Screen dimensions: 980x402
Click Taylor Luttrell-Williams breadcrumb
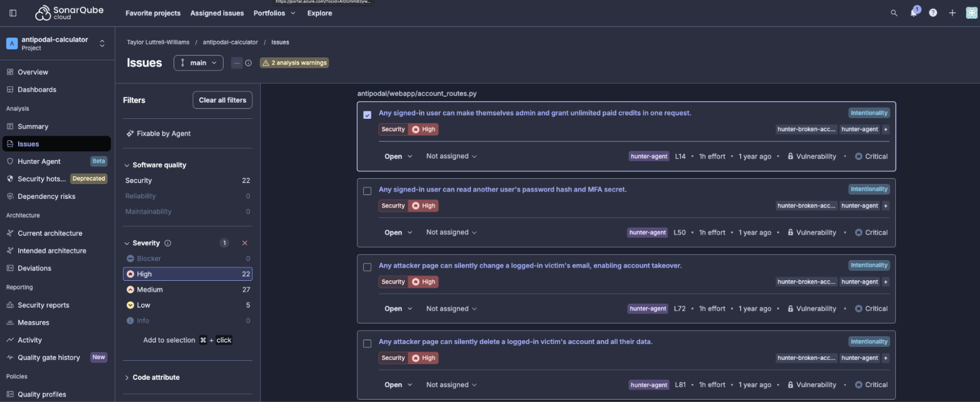(x=158, y=42)
